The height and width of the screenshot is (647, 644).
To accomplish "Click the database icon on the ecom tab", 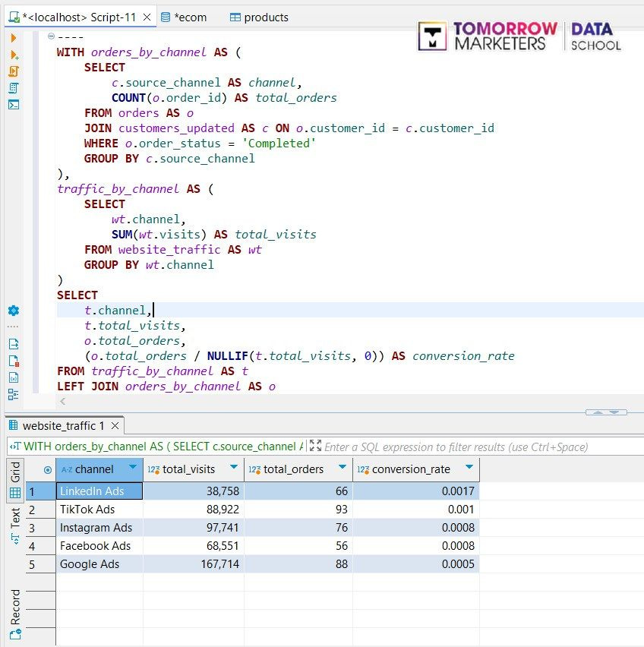I will point(166,17).
